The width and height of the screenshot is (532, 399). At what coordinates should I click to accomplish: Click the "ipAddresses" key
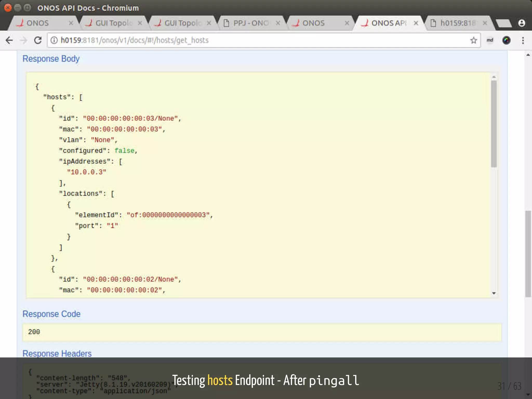[85, 161]
